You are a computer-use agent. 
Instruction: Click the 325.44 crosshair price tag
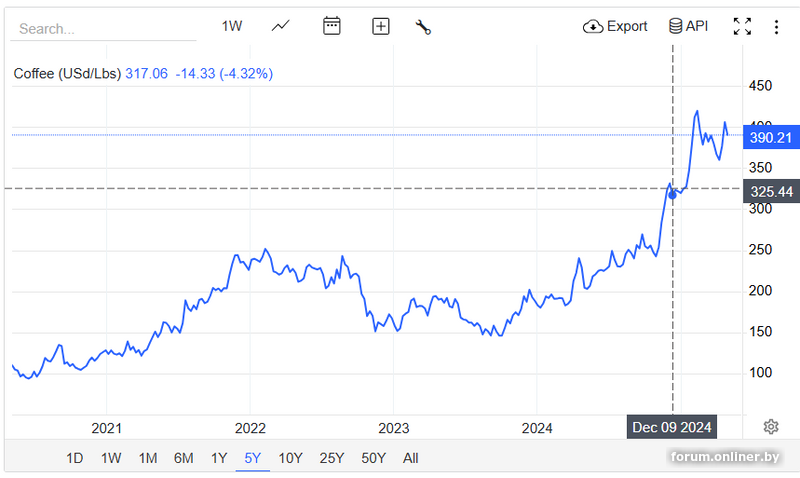(771, 191)
